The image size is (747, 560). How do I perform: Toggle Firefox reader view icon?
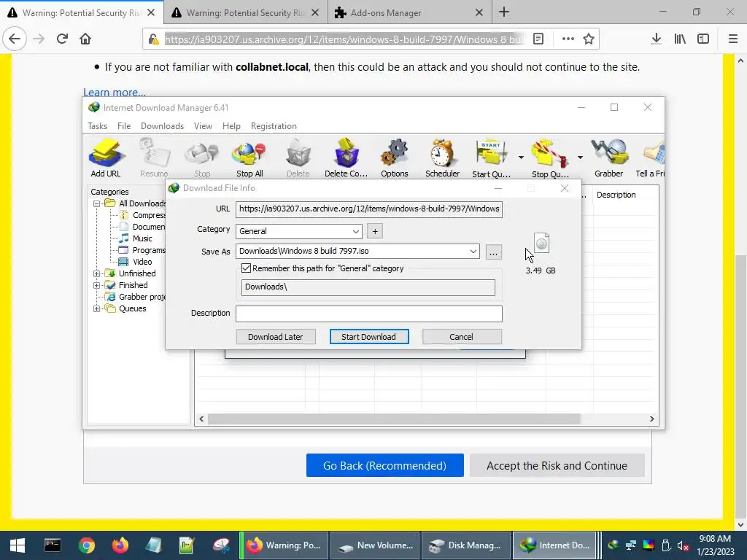point(538,39)
